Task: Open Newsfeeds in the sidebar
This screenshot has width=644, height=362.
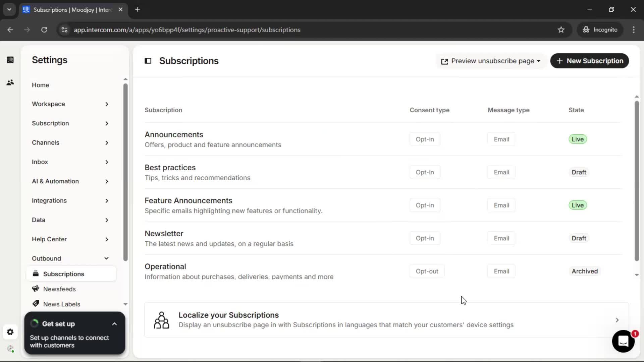Action: click(x=59, y=289)
